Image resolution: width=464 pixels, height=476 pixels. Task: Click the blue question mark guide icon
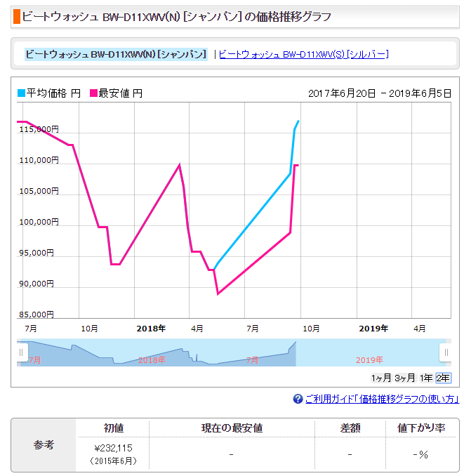(298, 399)
